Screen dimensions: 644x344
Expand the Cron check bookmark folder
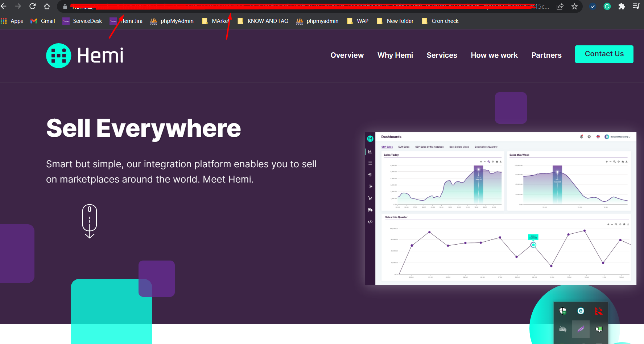click(x=440, y=21)
